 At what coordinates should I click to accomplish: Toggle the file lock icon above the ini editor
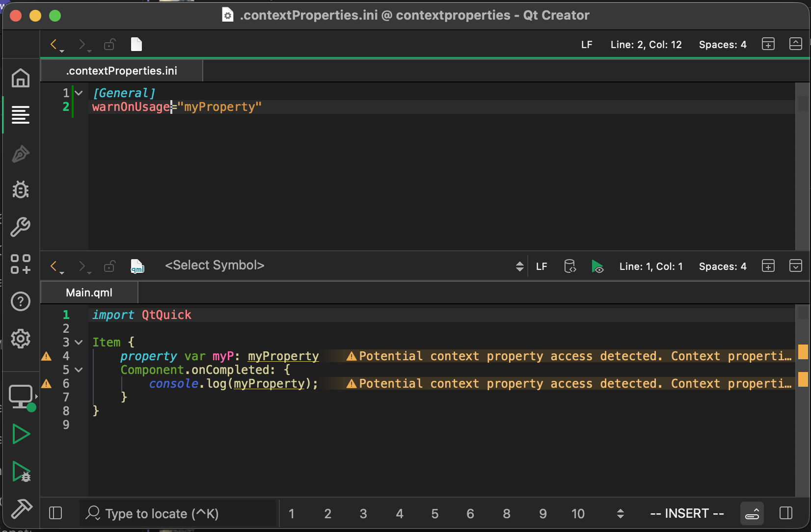109,44
